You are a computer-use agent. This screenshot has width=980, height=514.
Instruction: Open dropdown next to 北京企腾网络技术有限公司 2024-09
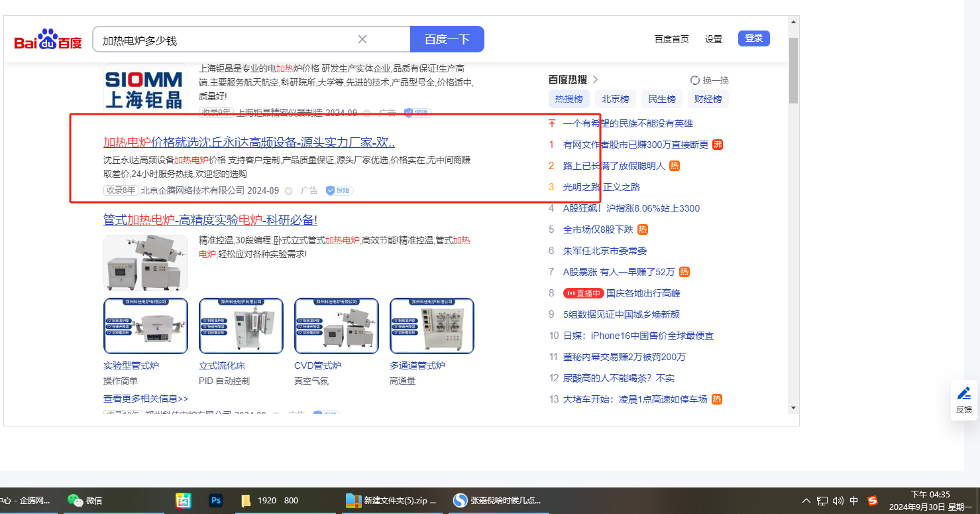(x=288, y=191)
